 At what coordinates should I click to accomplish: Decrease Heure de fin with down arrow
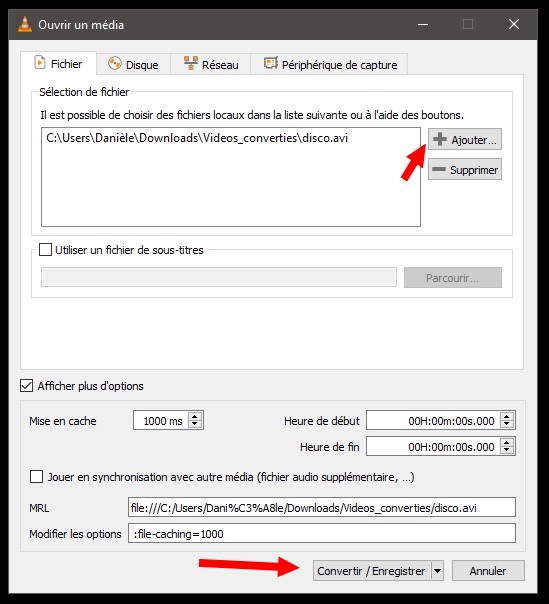pos(507,450)
